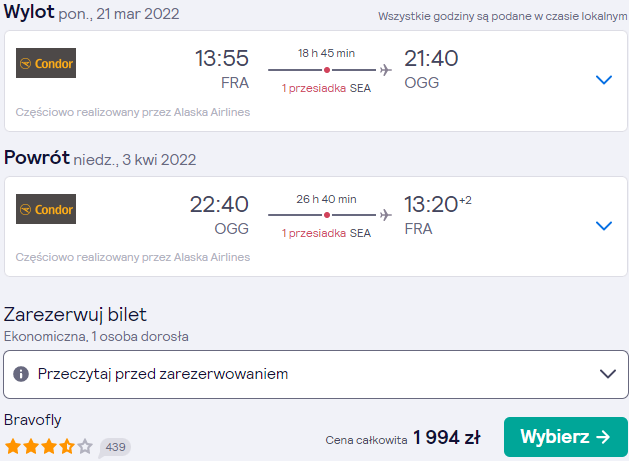Click the Condor logo on the outbound flight

click(x=46, y=63)
